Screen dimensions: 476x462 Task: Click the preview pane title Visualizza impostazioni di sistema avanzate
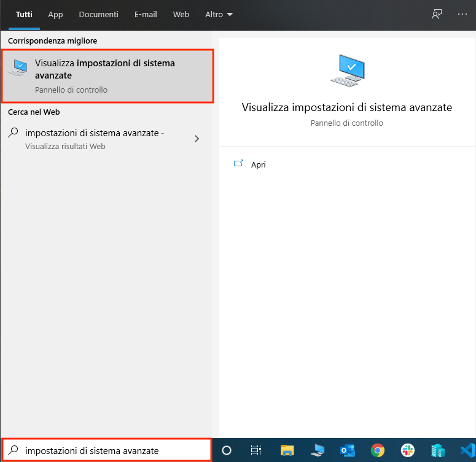(x=346, y=107)
